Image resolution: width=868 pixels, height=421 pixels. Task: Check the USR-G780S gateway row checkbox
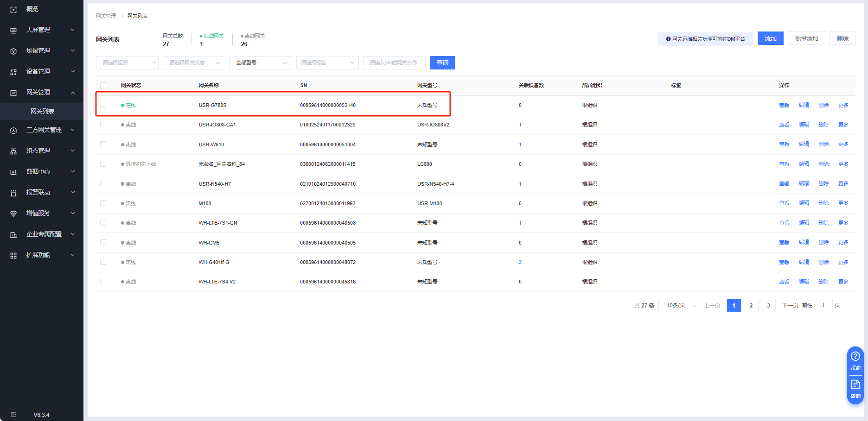tap(103, 105)
